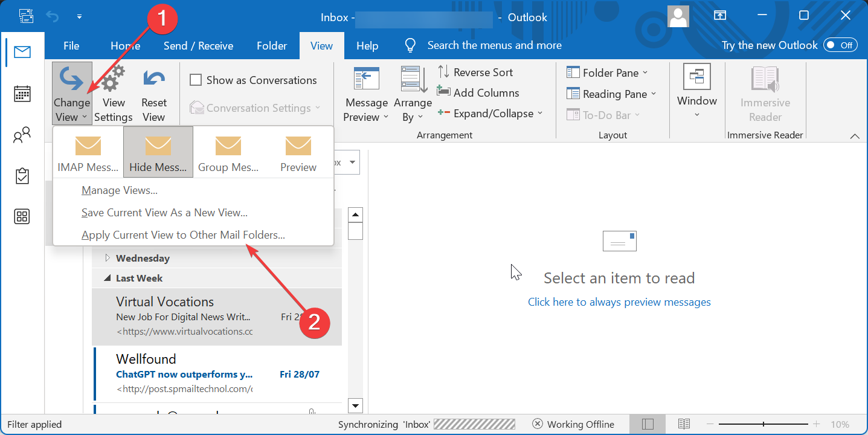Click Reverse Sort
This screenshot has height=435, width=868.
[x=475, y=72]
